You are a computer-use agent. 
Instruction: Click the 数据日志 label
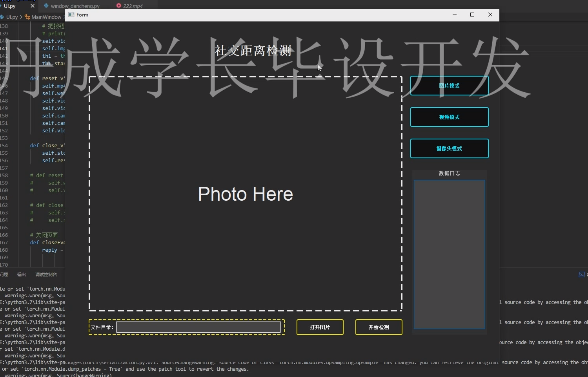449,173
